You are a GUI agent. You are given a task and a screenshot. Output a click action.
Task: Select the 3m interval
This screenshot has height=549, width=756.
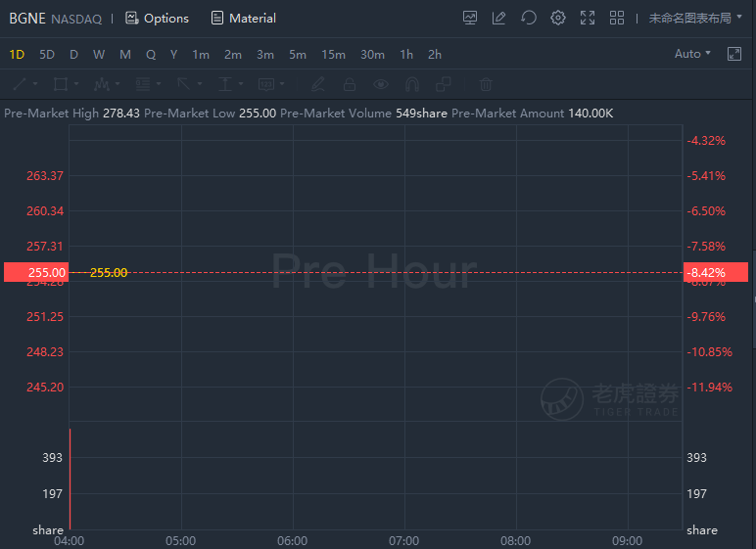tap(265, 55)
